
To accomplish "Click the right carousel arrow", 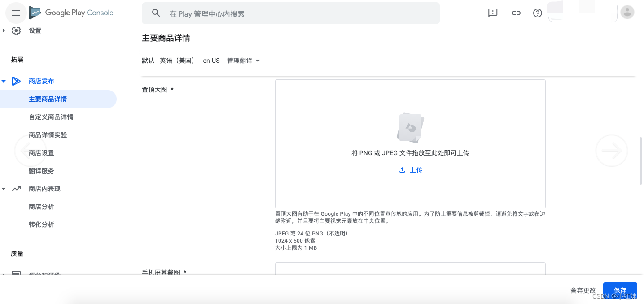I will (x=611, y=151).
